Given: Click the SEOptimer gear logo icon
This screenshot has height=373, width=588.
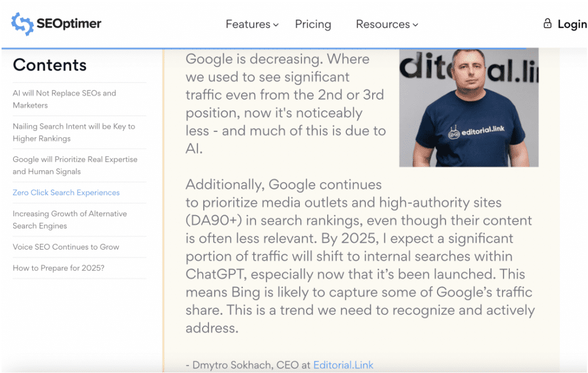Looking at the screenshot, I should click(22, 24).
